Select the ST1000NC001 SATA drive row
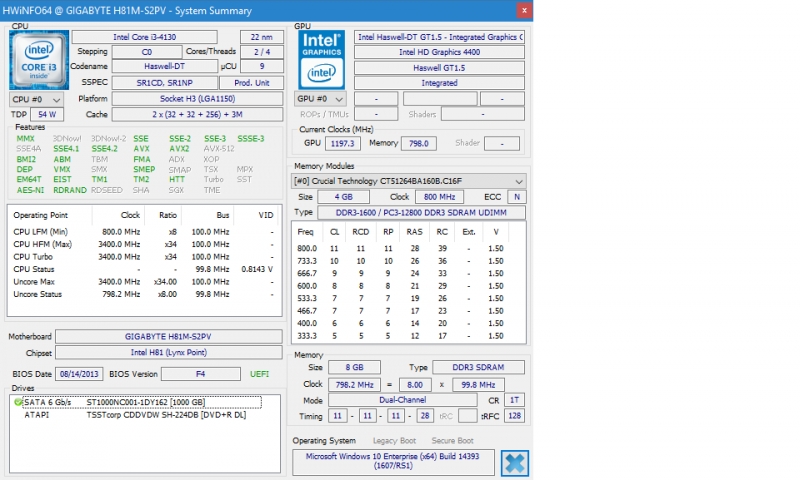Image resolution: width=800 pixels, height=480 pixels. pos(142,402)
